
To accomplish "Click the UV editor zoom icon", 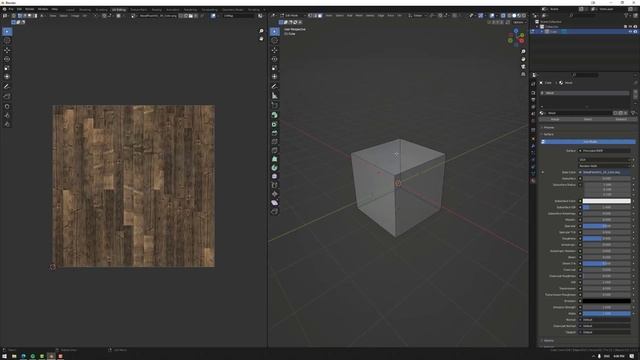I will click(x=262, y=31).
